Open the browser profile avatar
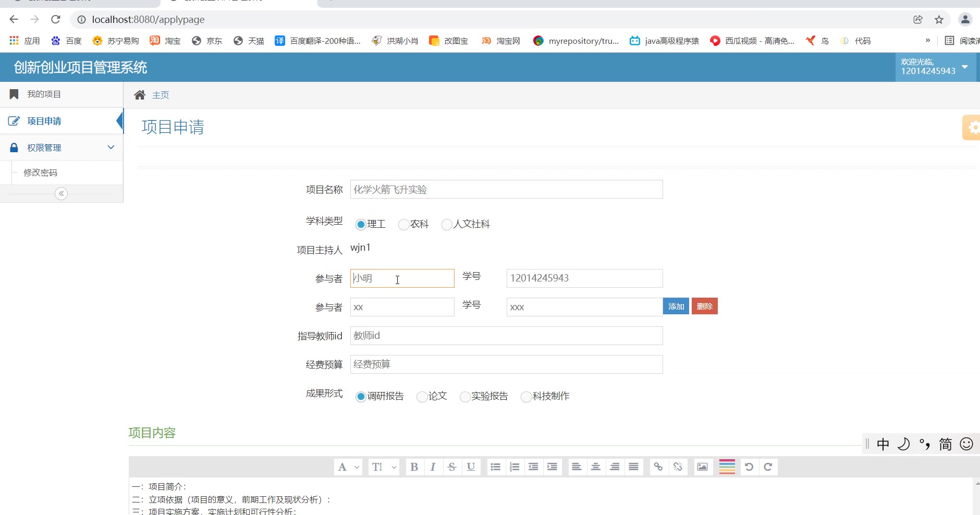 click(x=965, y=20)
